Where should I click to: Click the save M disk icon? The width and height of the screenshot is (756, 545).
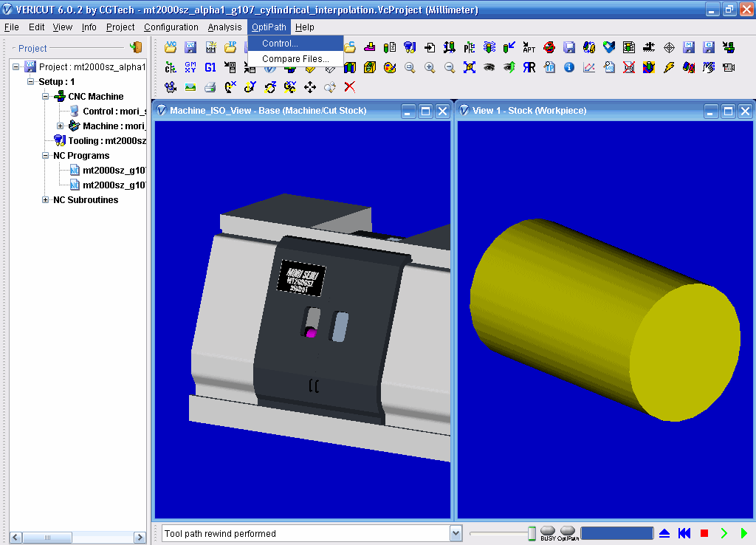coord(689,47)
